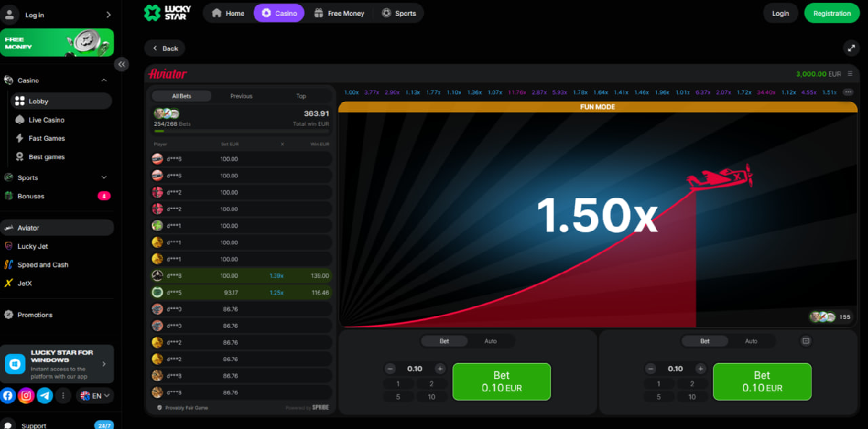
Task: Click left panel 0.10 bet amount field
Action: 415,368
